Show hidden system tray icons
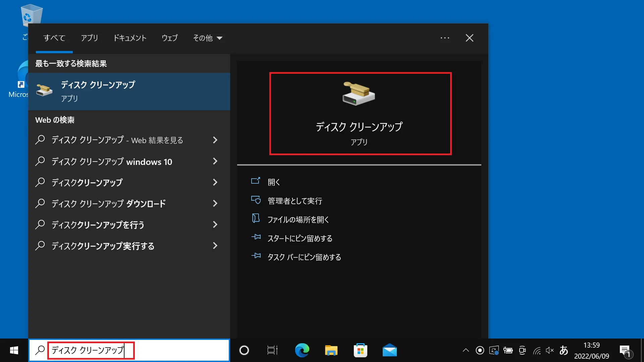The height and width of the screenshot is (362, 644). pos(466,350)
